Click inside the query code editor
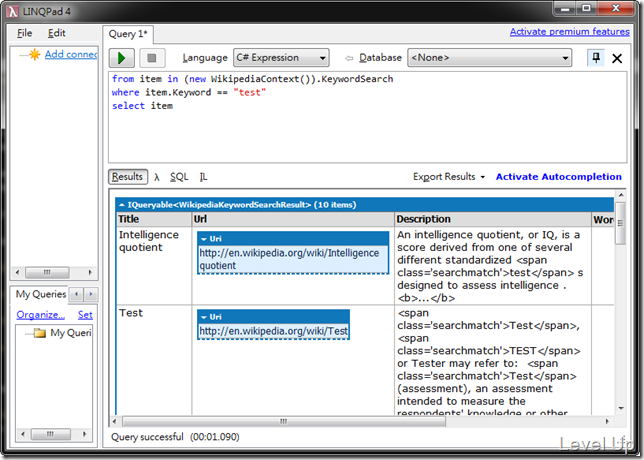The height and width of the screenshot is (460, 644). click(x=368, y=117)
